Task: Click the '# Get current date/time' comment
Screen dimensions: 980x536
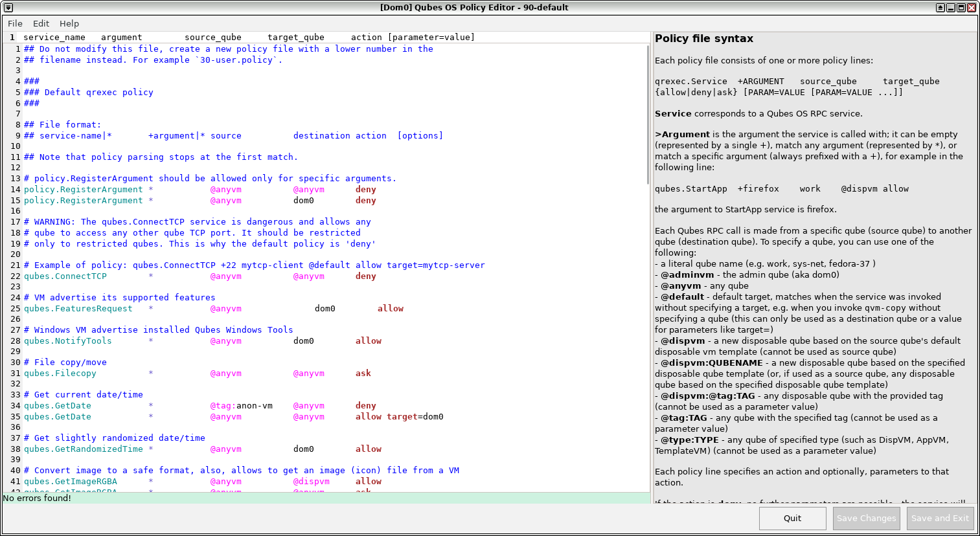Action: click(x=84, y=394)
